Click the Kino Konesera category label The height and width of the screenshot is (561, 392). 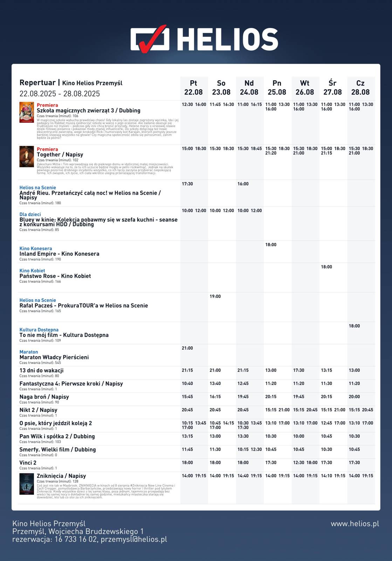click(x=36, y=249)
